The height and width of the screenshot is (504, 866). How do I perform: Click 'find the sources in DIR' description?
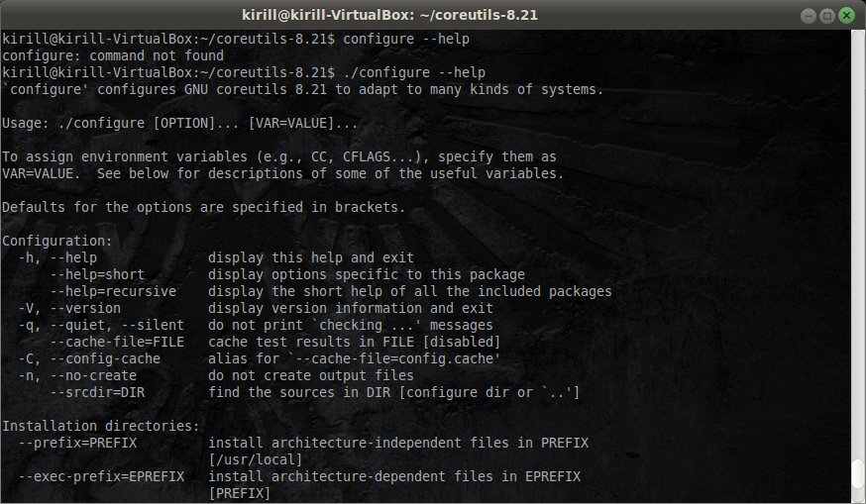[393, 392]
